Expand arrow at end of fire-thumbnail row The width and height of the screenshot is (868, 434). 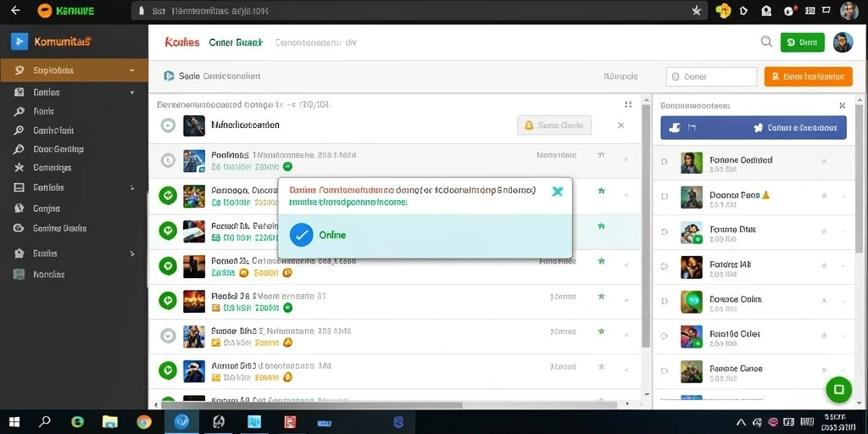point(626,301)
